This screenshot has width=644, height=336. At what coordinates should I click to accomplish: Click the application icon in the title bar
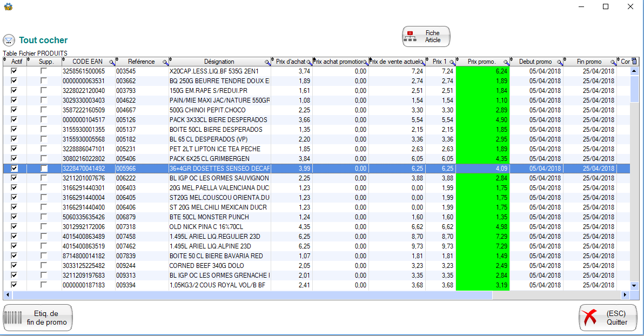[x=8, y=6]
